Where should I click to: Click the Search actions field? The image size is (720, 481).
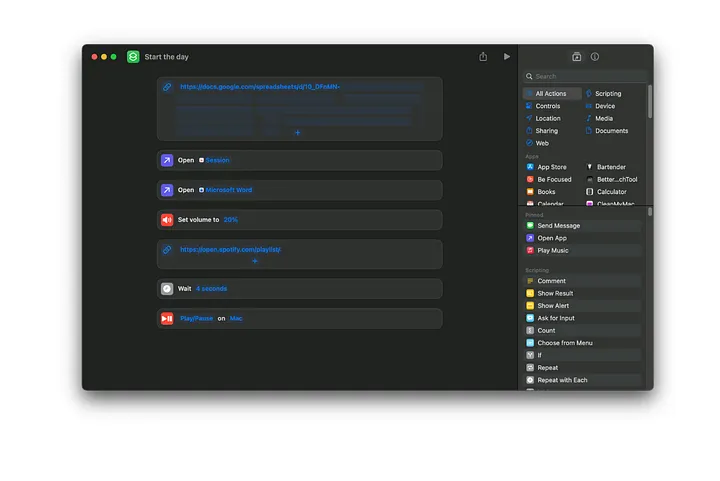click(x=585, y=76)
